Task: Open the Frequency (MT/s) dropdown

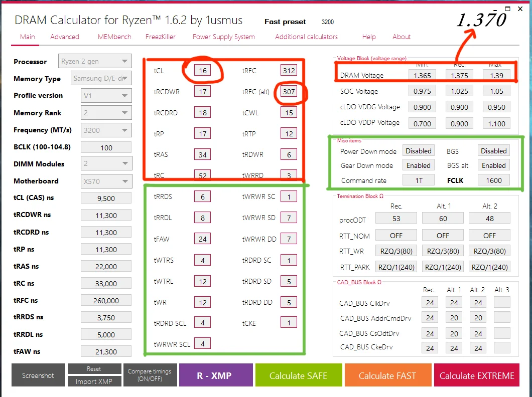Action: click(106, 130)
